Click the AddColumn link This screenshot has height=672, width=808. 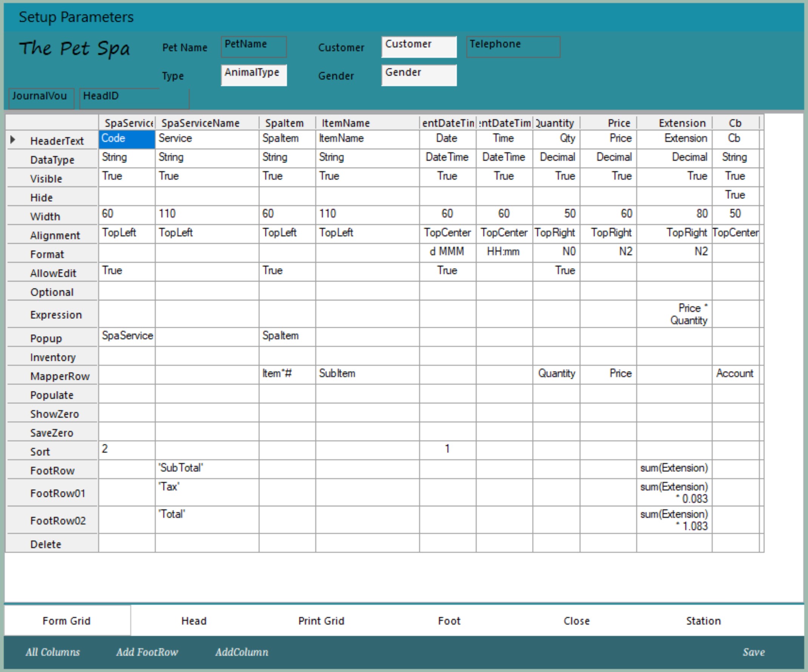(242, 652)
